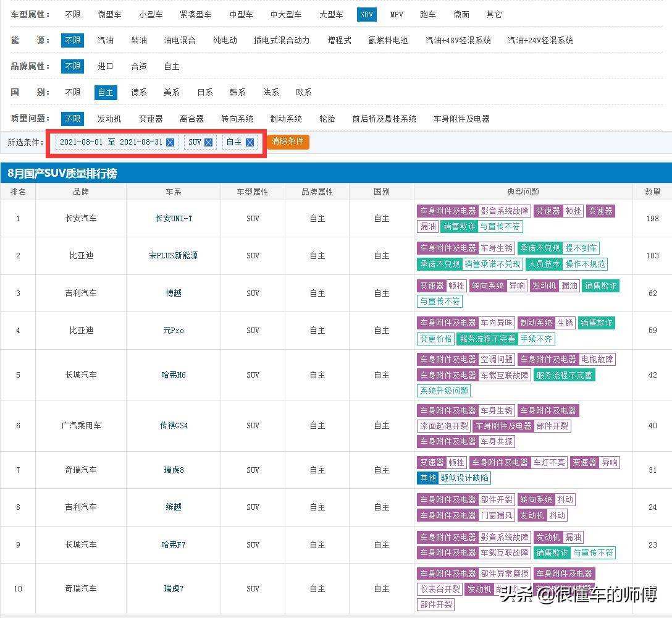Click the 影音系统故障 tag for 长安UNI-T
Image resolution: width=672 pixels, height=618 pixels.
click(x=505, y=211)
